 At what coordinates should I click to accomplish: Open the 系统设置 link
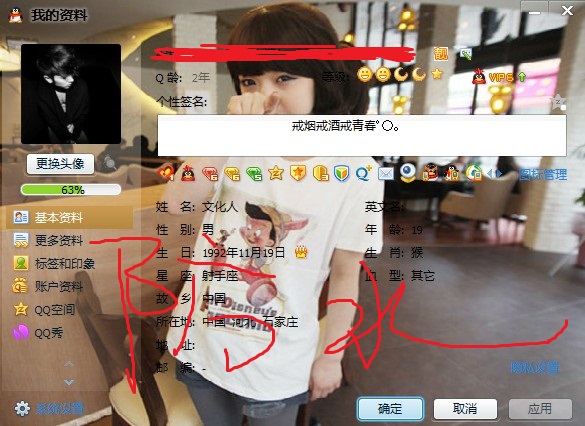click(60, 409)
